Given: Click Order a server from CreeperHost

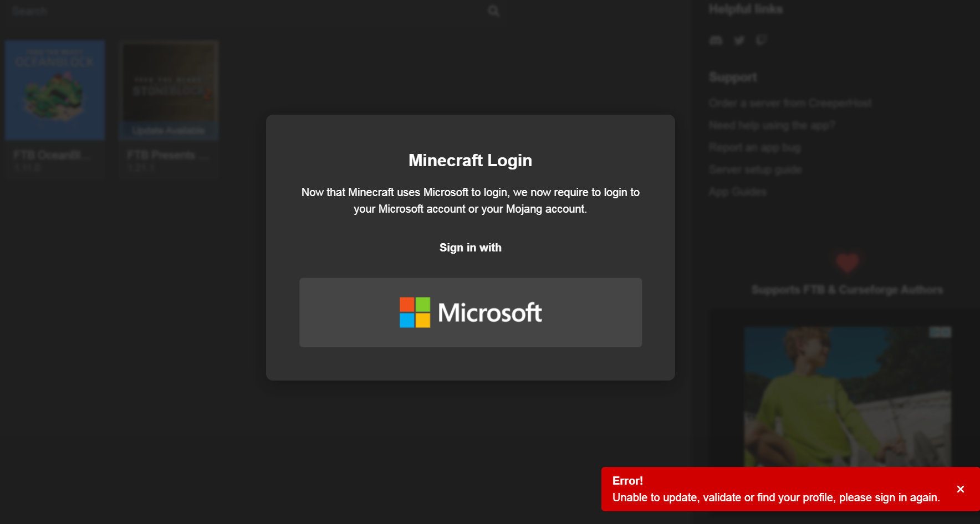Looking at the screenshot, I should (790, 103).
